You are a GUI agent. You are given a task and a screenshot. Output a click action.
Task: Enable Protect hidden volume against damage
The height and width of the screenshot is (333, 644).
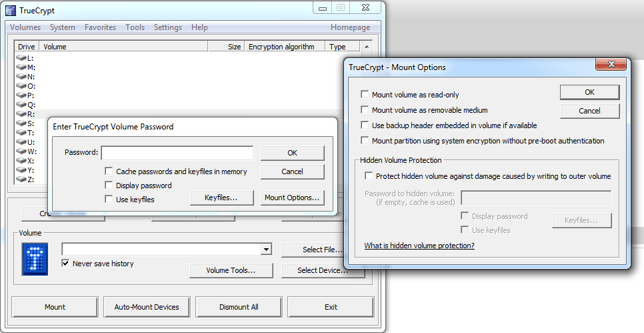(369, 176)
